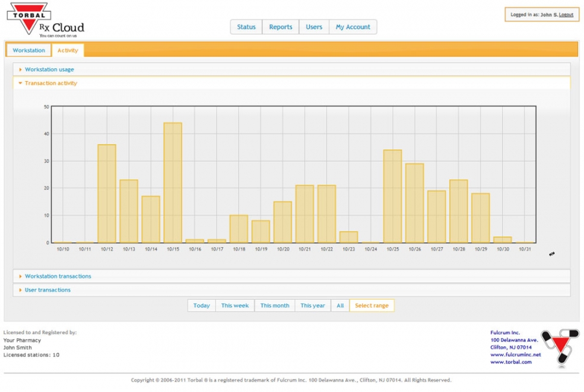The width and height of the screenshot is (584, 392).
Task: Click the Fulcrum pill logo in footer
Action: pos(561,347)
